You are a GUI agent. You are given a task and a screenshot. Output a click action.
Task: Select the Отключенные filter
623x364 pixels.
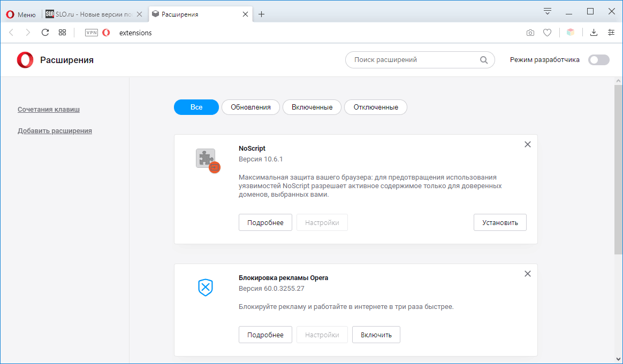[x=376, y=107]
